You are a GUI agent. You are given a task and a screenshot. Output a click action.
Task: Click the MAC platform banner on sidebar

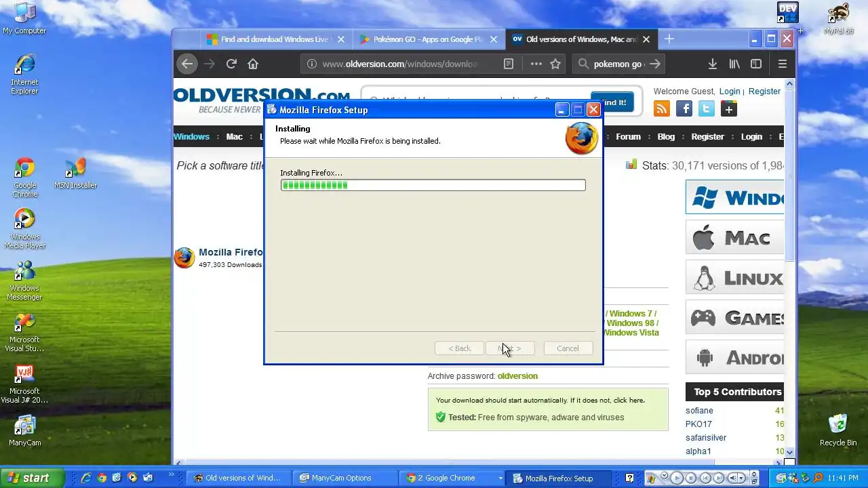pyautogui.click(x=735, y=237)
